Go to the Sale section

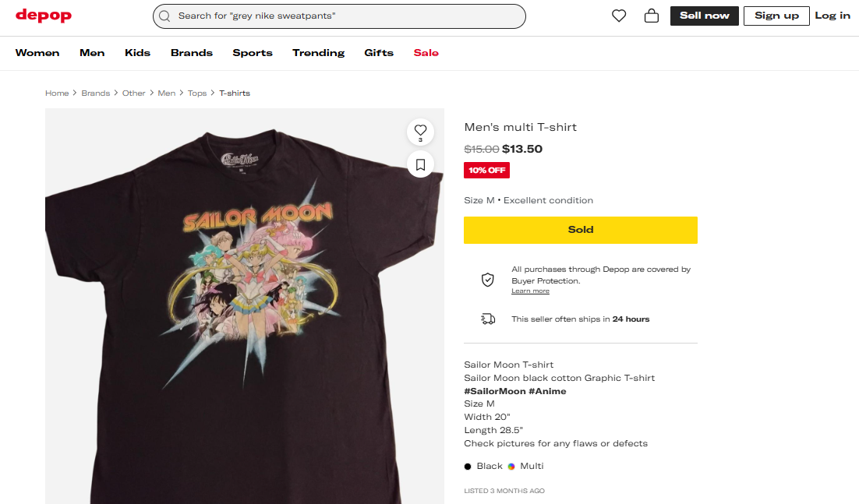426,53
